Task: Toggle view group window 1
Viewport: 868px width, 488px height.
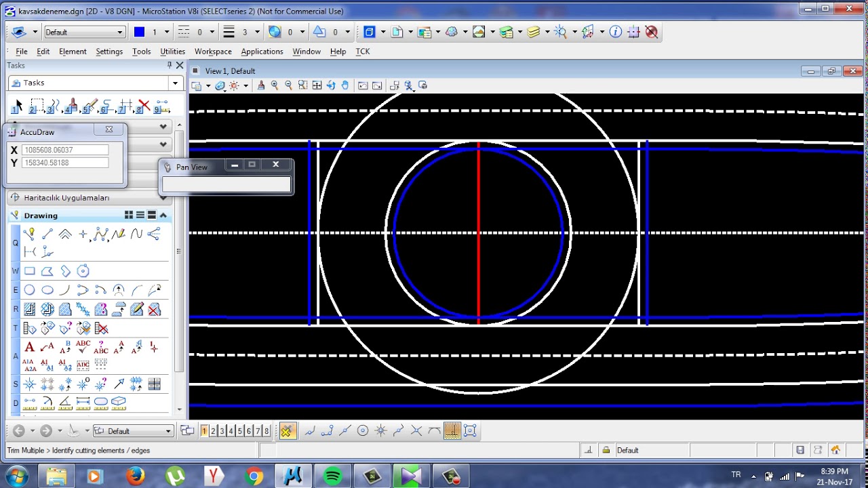Action: pos(204,431)
